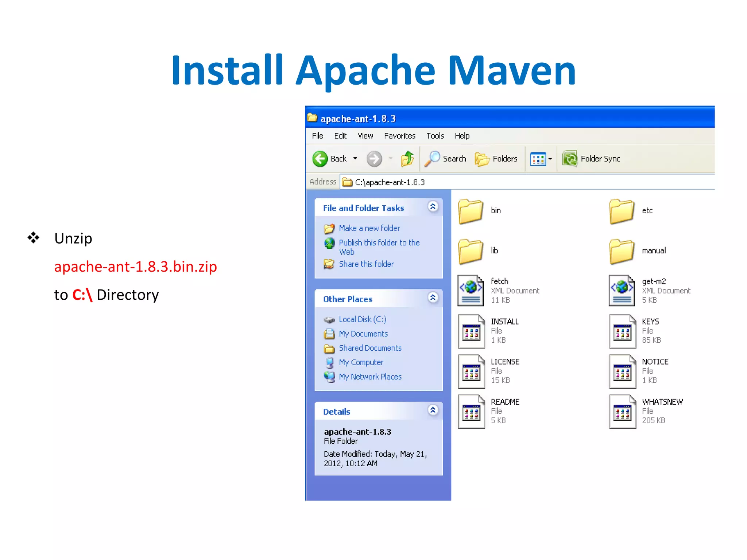Go to My Computer

[x=361, y=363]
